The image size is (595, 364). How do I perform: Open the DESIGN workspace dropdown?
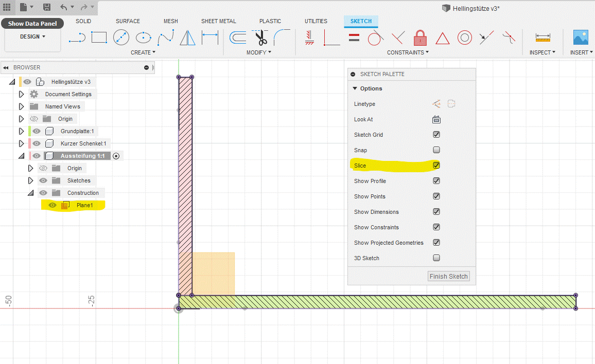[33, 37]
